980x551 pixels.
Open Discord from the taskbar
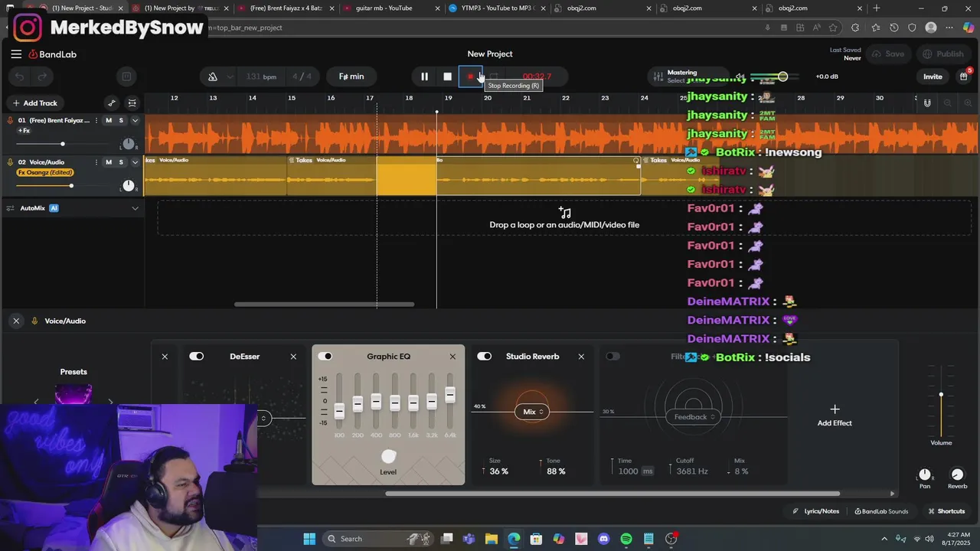[604, 539]
